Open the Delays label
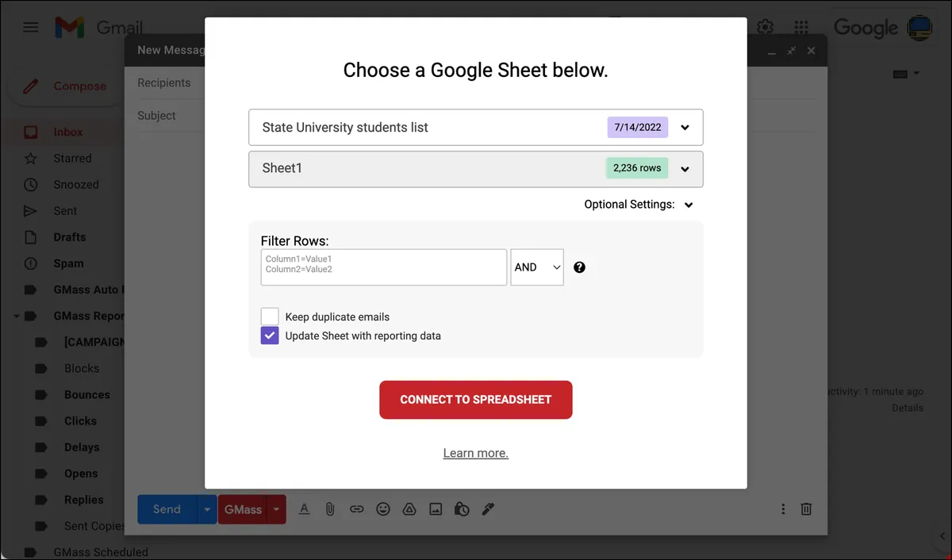This screenshot has height=560, width=952. tap(82, 447)
